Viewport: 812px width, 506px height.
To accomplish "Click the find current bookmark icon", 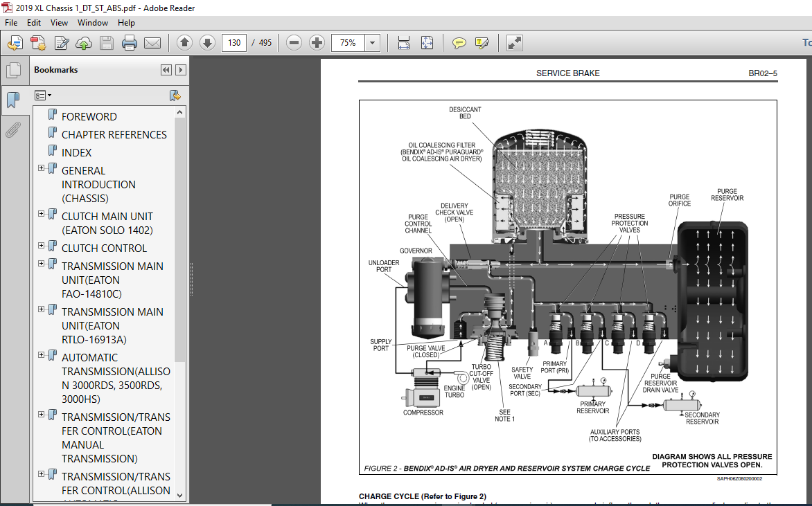I will click(175, 96).
